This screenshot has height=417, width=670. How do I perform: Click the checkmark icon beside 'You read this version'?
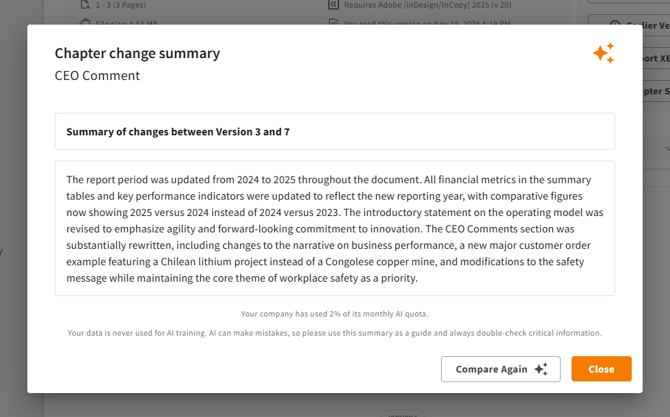pos(333,21)
